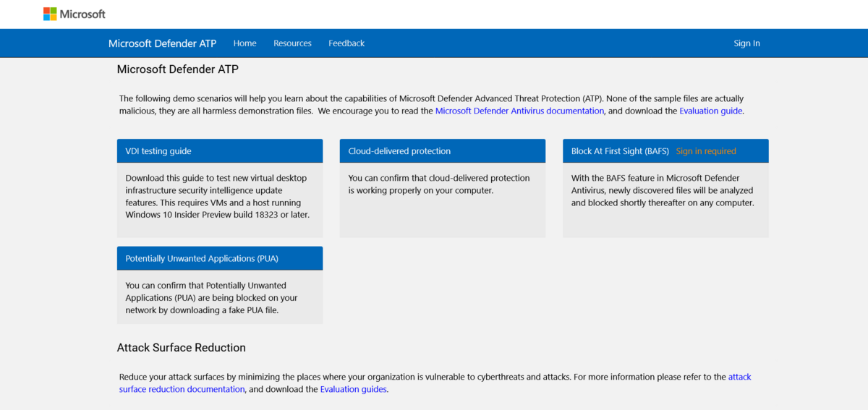Open the Microsoft Defender ATP site title
The width and height of the screenshot is (868, 410).
[162, 43]
